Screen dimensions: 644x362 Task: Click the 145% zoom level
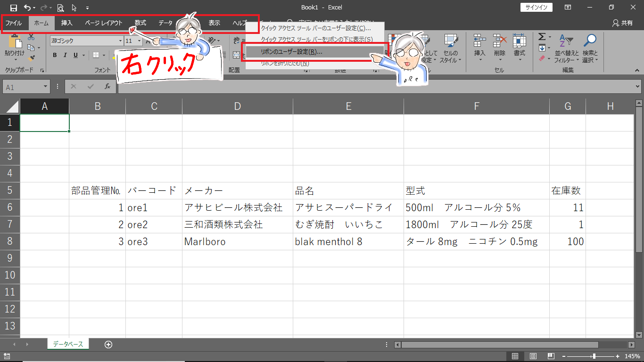point(632,356)
